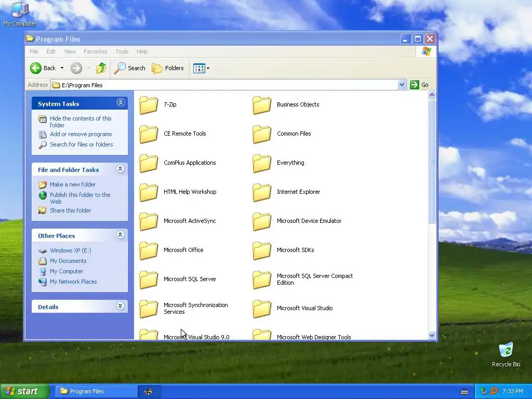The image size is (532, 399).
Task: Click the Start button
Action: point(25,391)
